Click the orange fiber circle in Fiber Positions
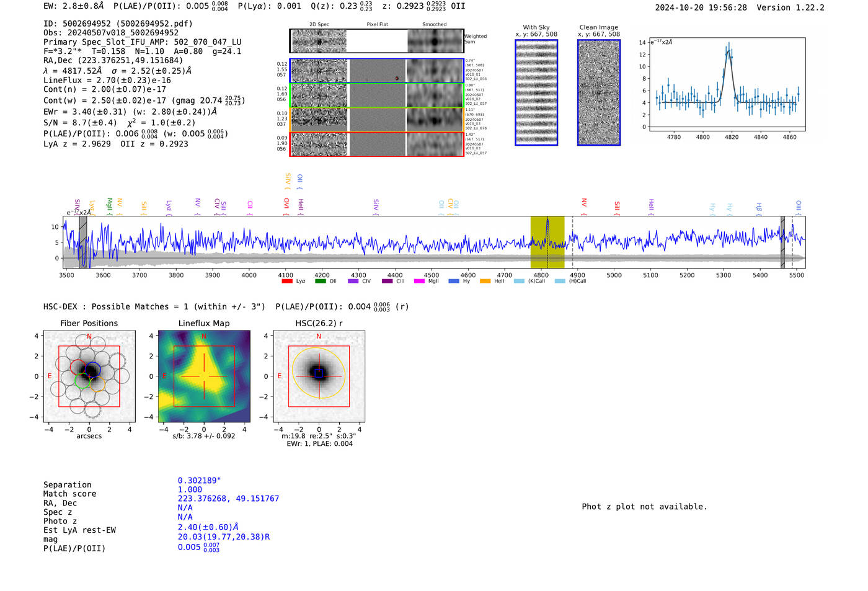Screen dimensions: 868x591 click(97, 384)
